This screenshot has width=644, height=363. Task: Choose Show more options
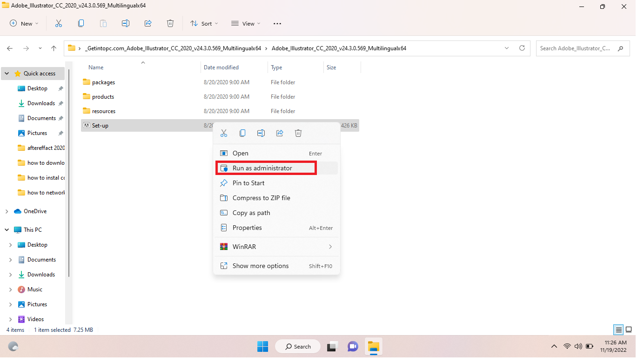click(276, 266)
